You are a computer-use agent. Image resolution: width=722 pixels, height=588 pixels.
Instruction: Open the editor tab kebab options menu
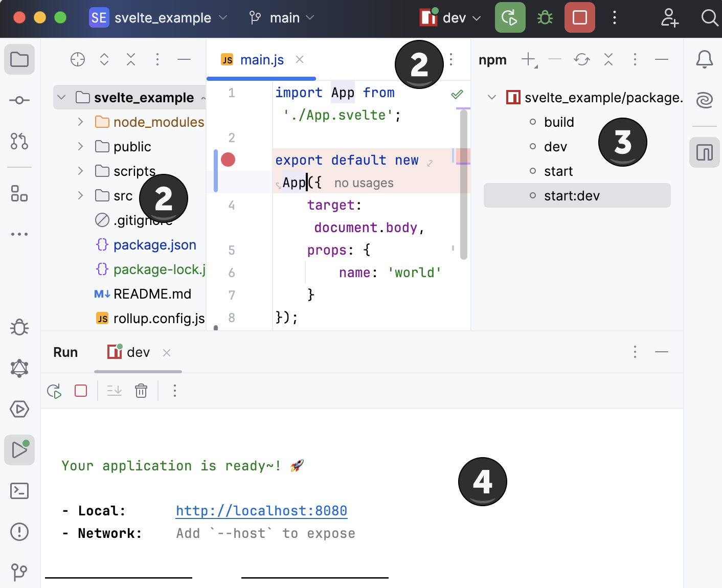point(450,59)
